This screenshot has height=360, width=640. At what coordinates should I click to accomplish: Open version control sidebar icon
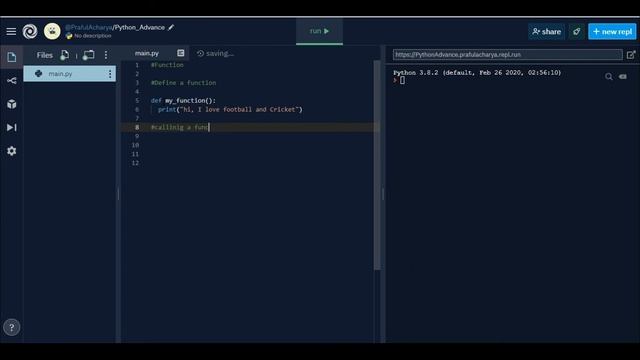pyautogui.click(x=11, y=80)
